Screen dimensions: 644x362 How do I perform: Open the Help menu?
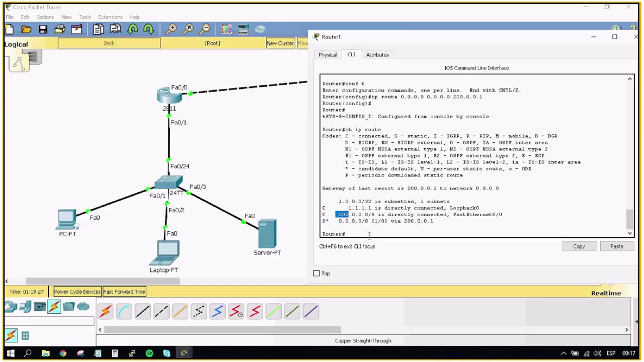tap(135, 17)
